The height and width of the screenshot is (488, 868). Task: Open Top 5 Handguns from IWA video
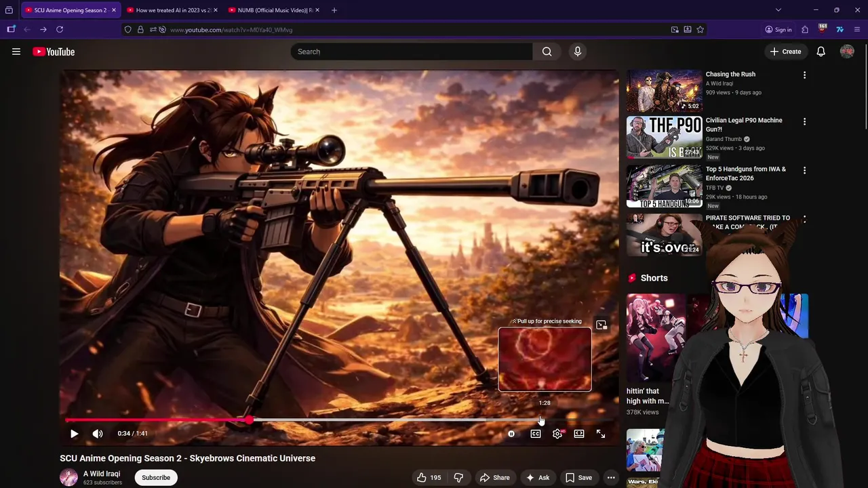664,186
